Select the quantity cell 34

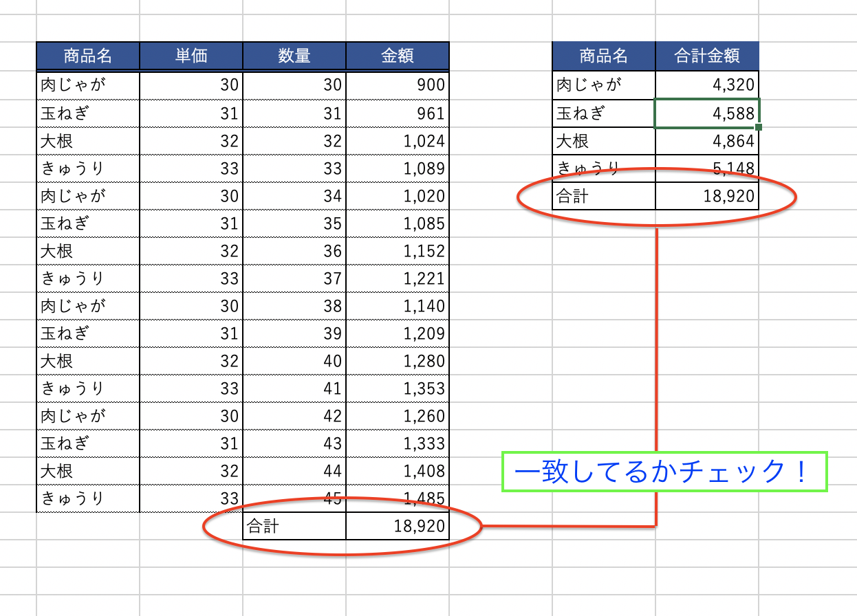point(294,196)
